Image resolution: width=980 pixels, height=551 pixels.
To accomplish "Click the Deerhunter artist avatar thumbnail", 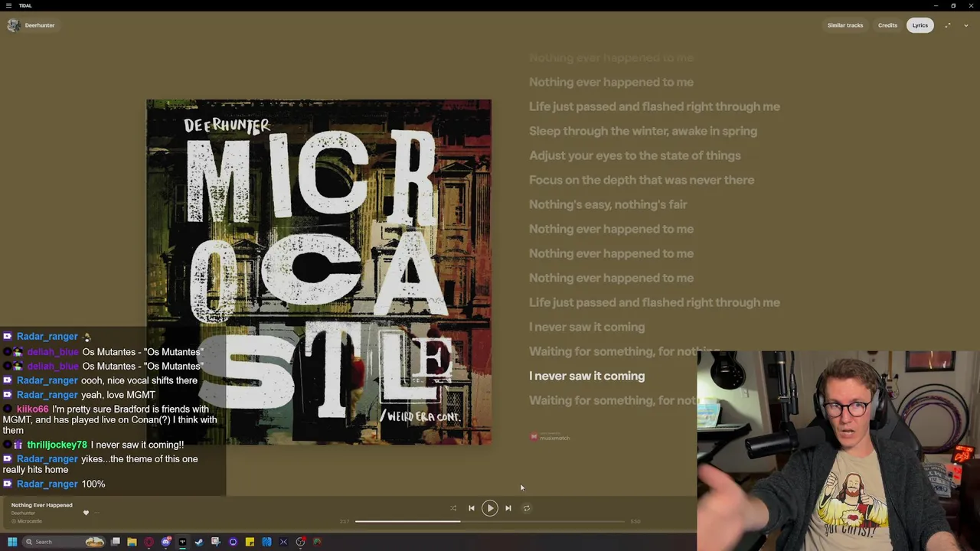I will (x=14, y=25).
